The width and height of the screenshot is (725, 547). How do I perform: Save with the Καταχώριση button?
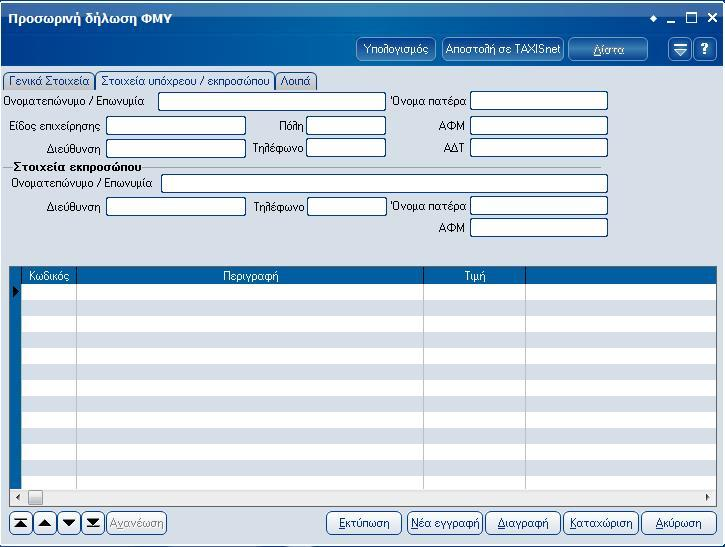point(601,523)
